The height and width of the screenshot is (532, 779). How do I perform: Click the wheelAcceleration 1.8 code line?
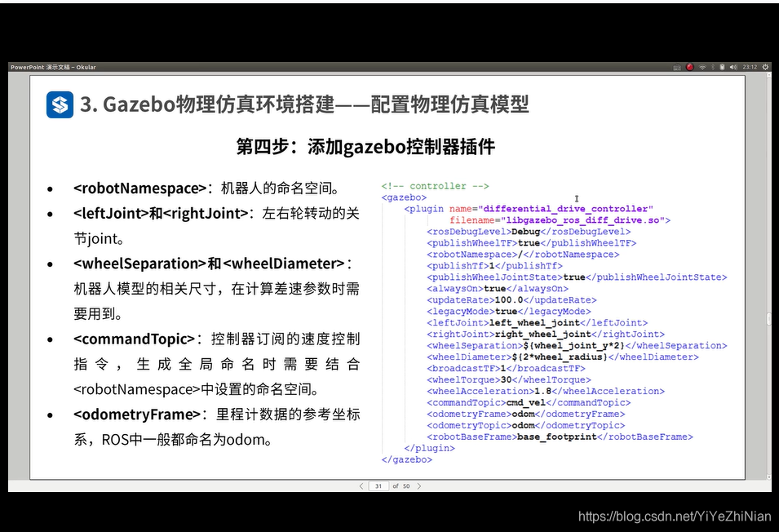tap(546, 391)
